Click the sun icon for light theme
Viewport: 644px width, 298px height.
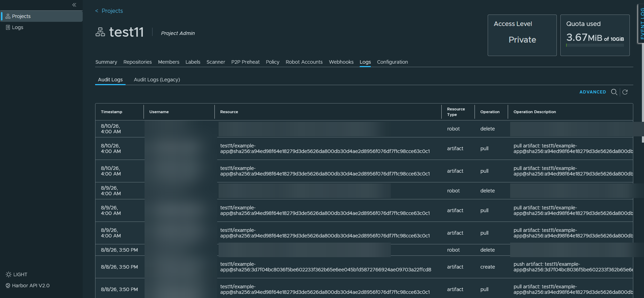9,274
